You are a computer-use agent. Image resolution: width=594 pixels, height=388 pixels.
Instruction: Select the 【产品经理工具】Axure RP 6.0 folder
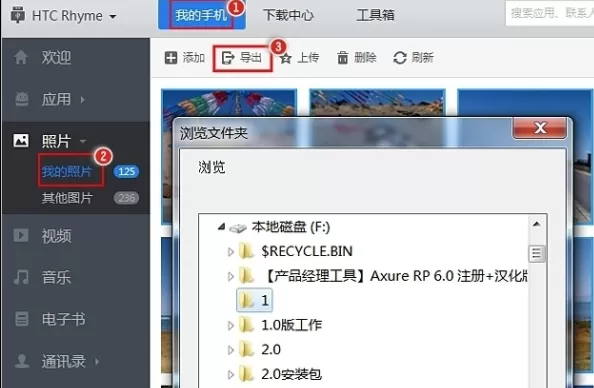[x=394, y=276]
